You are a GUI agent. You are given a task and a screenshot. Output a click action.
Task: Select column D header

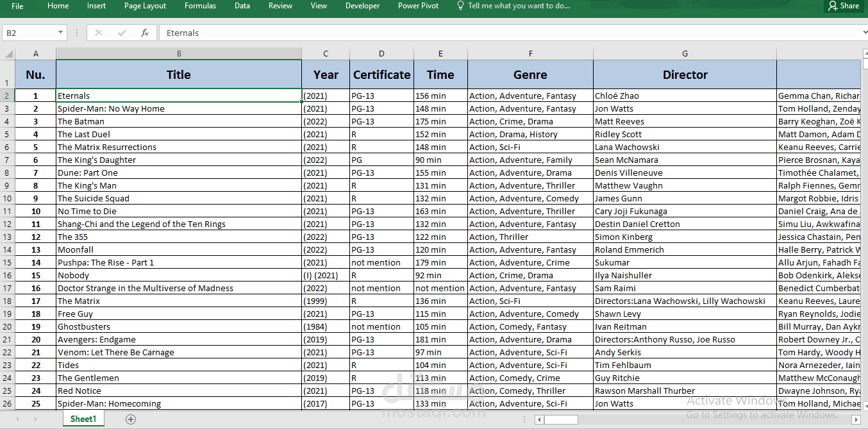[x=381, y=54]
